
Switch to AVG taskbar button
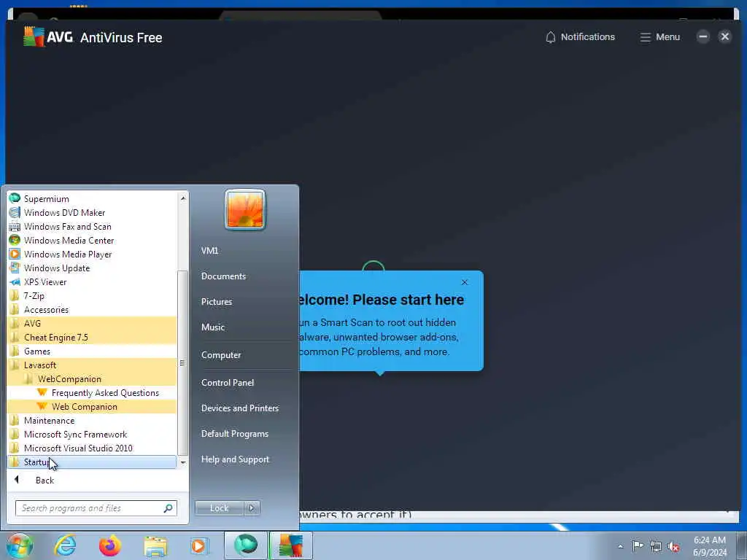coord(290,545)
